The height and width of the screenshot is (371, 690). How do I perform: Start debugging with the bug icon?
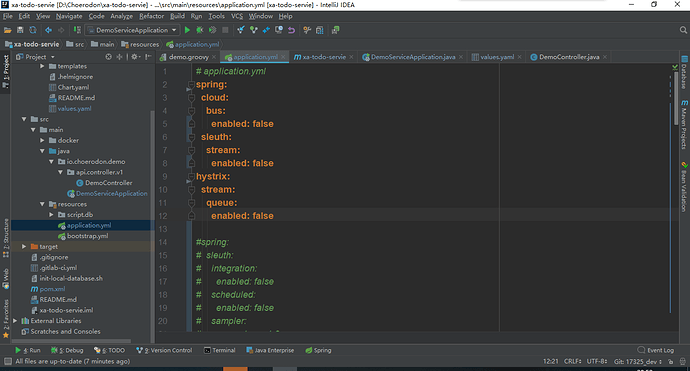200,30
